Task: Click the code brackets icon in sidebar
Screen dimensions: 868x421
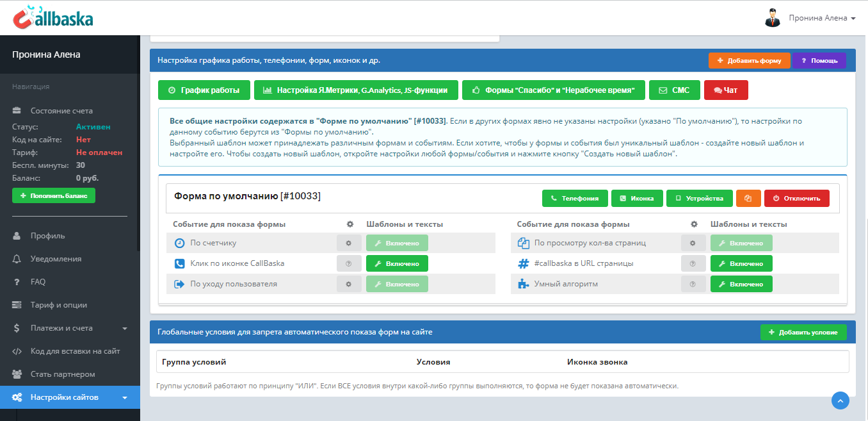Action: point(17,351)
